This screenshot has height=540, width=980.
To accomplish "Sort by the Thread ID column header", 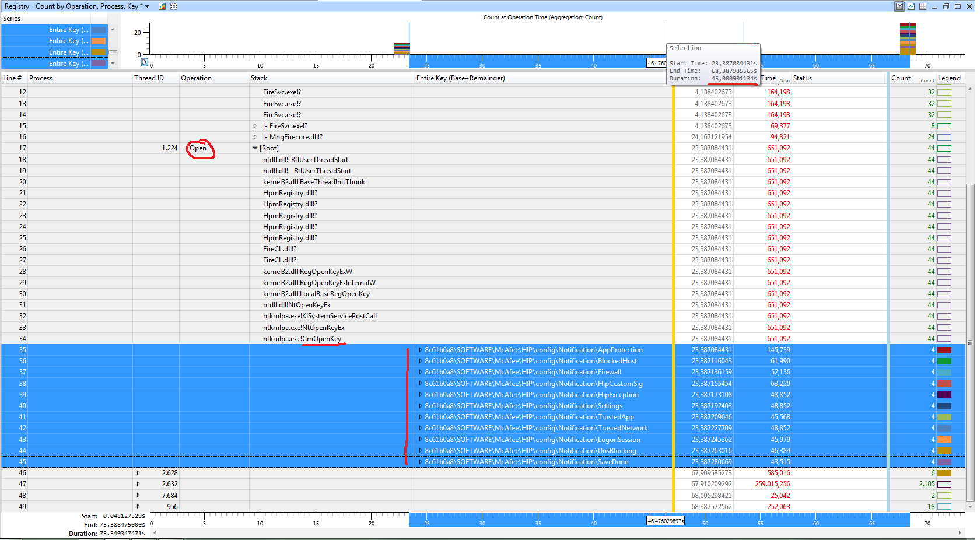I will point(155,78).
